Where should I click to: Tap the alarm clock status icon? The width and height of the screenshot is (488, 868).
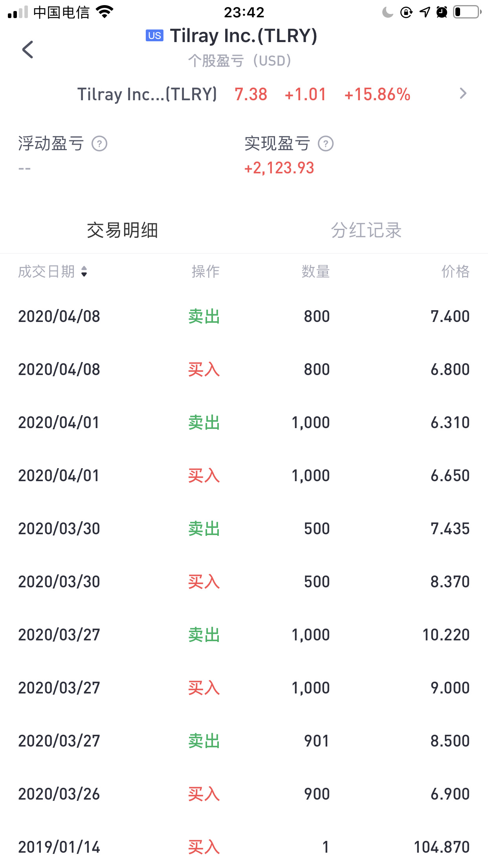[x=442, y=12]
